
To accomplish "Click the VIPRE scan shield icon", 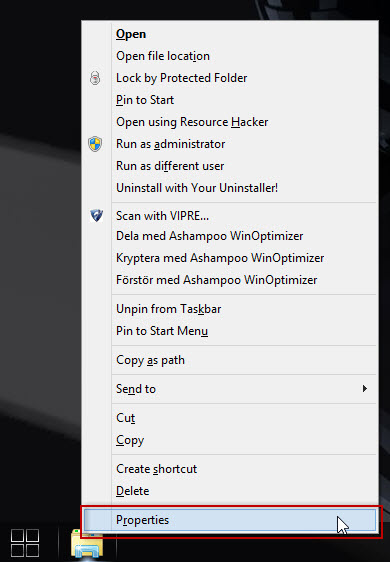I will point(96,215).
